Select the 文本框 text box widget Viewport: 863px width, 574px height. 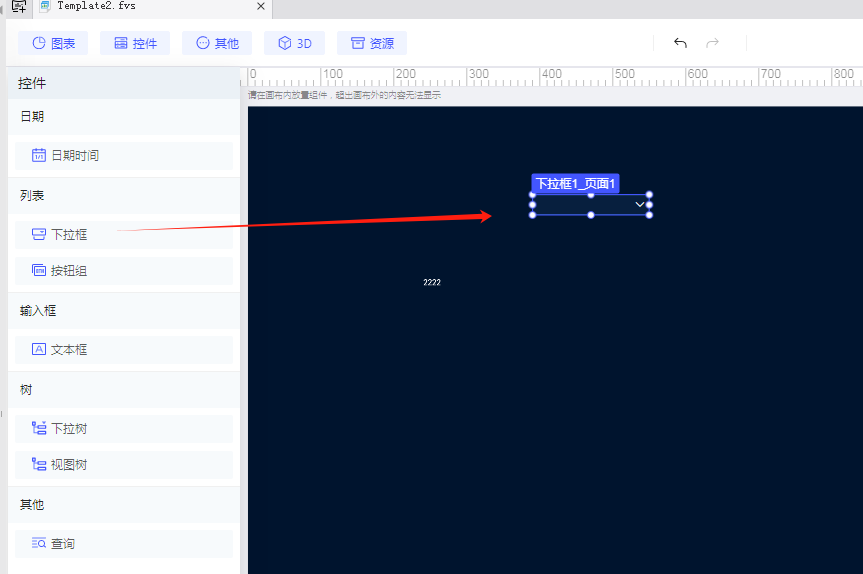coord(124,349)
